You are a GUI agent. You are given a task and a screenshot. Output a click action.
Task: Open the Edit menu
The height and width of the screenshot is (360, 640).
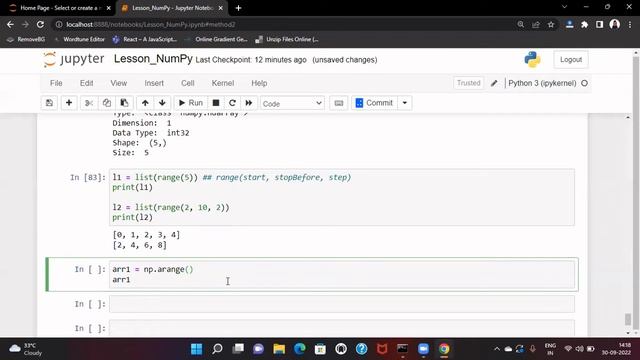87,83
